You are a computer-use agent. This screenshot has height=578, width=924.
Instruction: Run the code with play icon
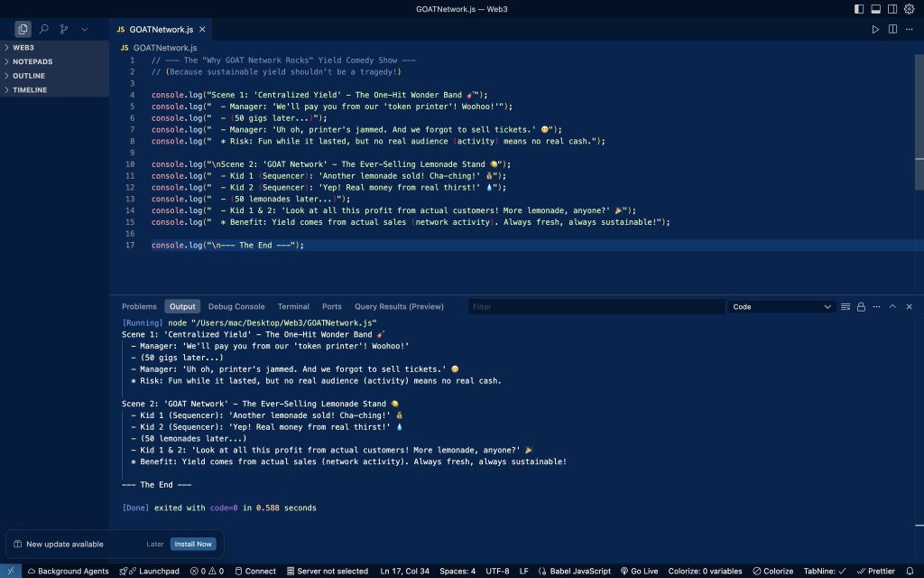click(875, 29)
